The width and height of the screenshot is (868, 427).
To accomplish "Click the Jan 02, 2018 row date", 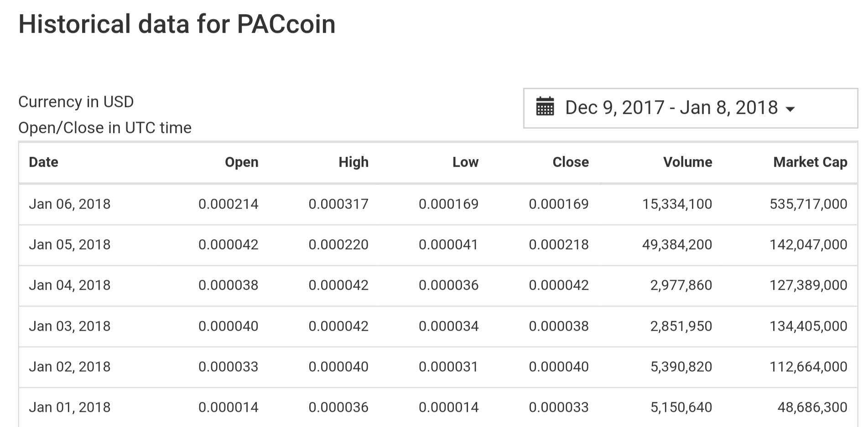I will click(x=69, y=367).
